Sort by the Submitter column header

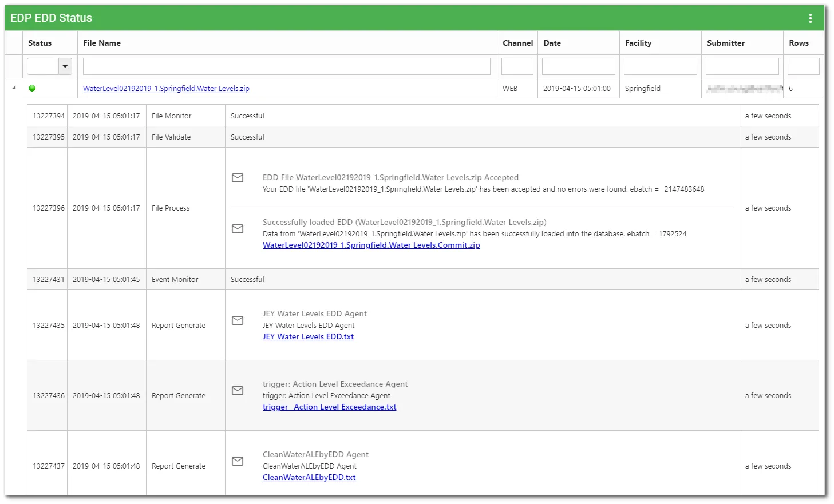tap(726, 43)
